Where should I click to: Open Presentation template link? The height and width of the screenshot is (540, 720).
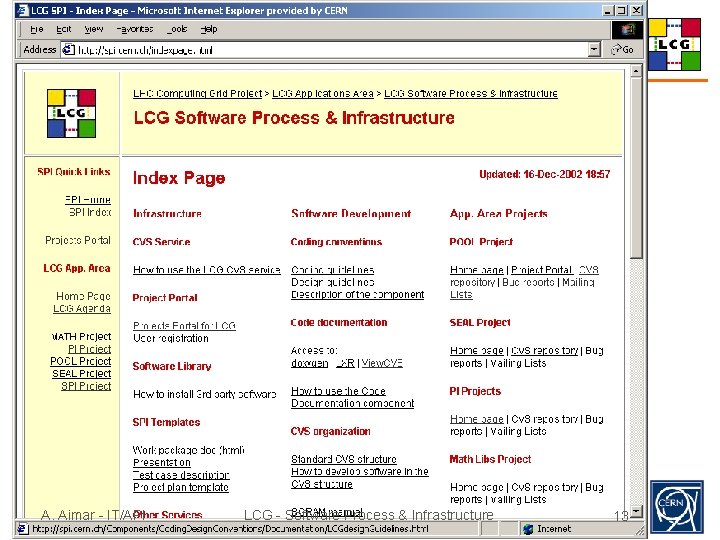point(162,463)
